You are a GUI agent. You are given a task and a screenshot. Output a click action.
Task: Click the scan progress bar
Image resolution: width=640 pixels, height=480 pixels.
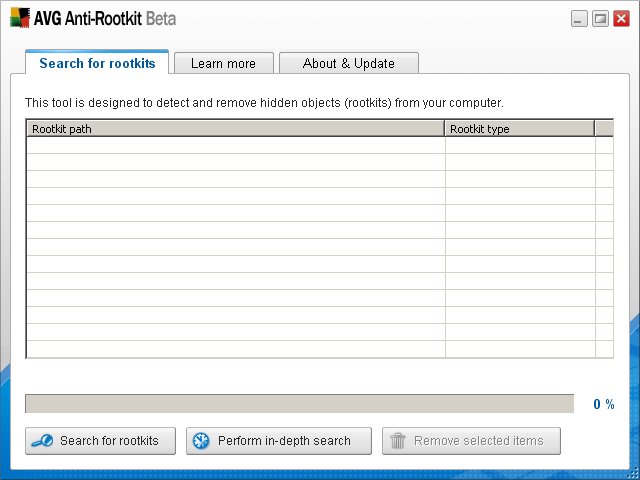300,404
